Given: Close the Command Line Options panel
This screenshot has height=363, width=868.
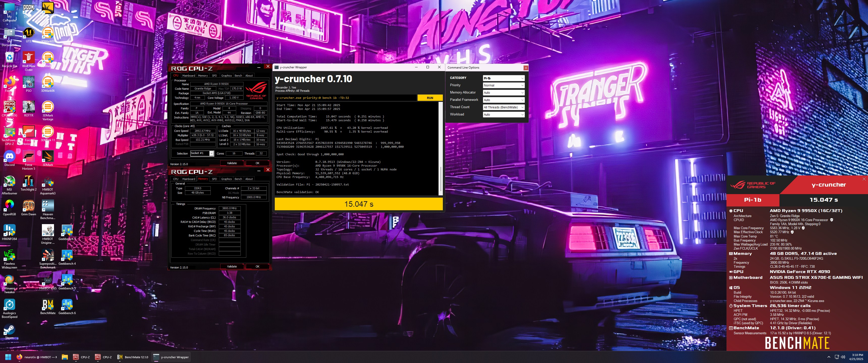Looking at the screenshot, I should coord(526,68).
